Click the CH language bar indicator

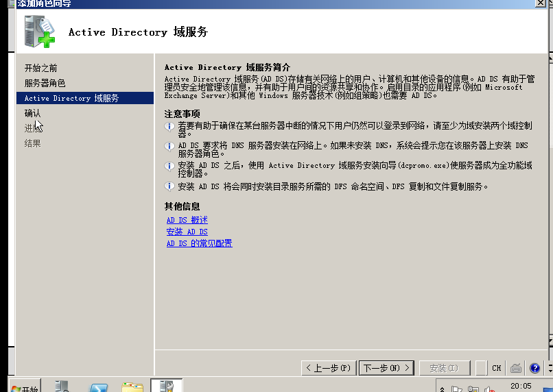[x=497, y=368]
